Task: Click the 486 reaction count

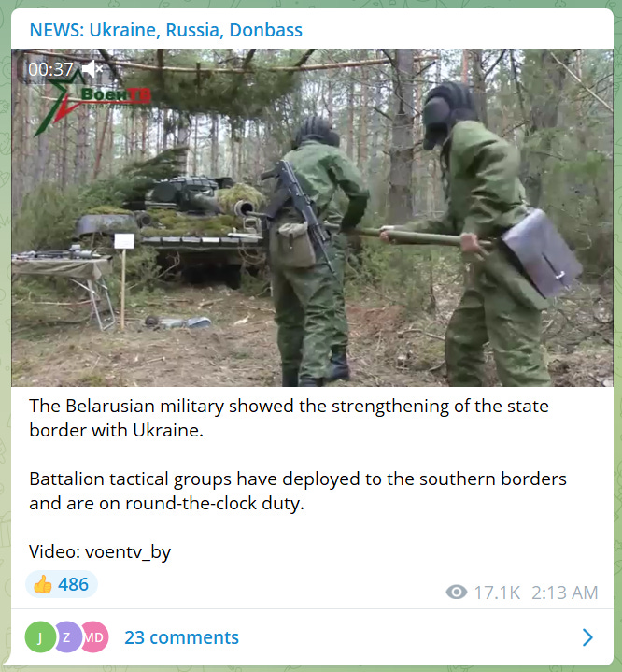Action: coord(73,584)
